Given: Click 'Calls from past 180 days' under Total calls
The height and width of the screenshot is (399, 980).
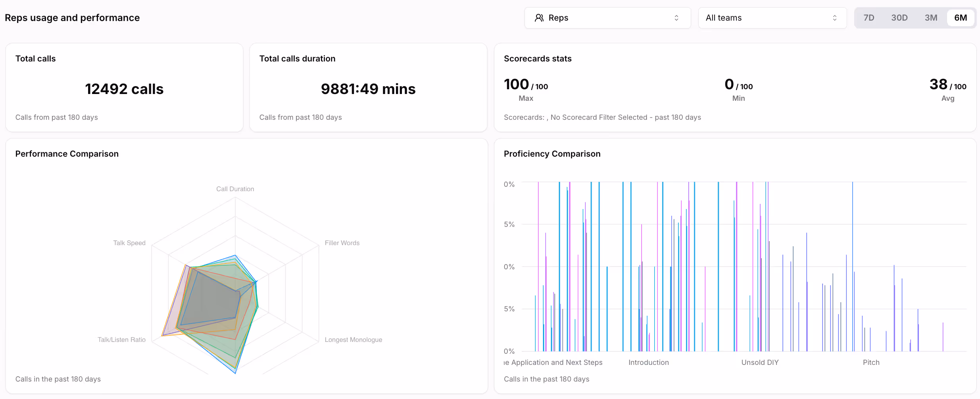Looking at the screenshot, I should coord(57,117).
